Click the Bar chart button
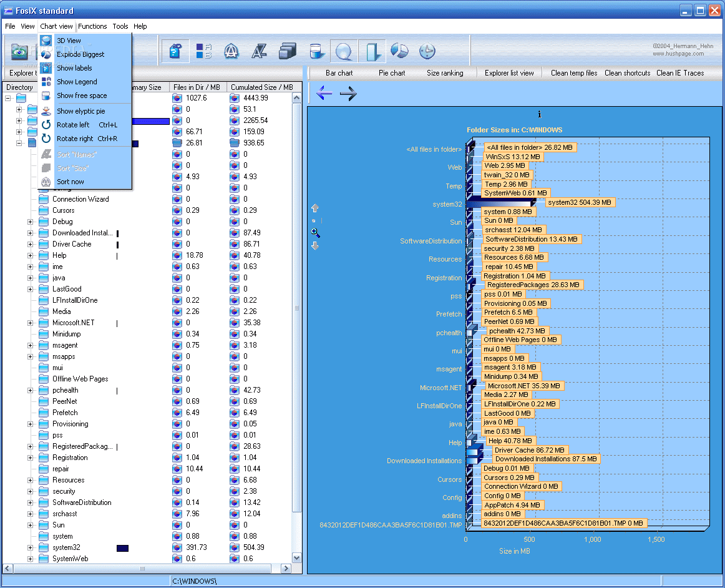 [x=339, y=73]
